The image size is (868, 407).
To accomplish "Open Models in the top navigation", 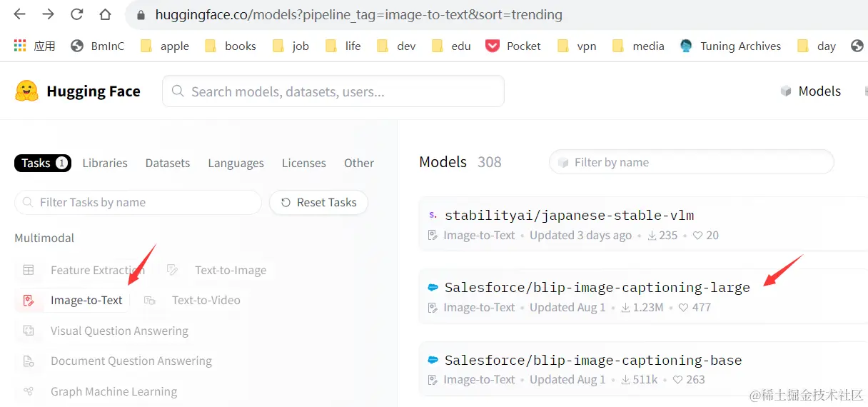I will click(x=810, y=91).
